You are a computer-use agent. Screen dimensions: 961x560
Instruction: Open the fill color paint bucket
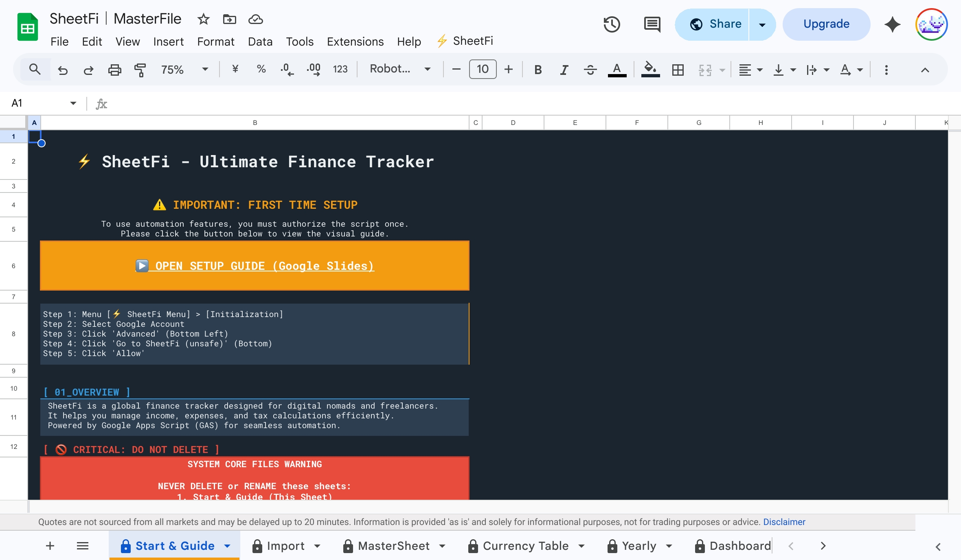click(650, 70)
